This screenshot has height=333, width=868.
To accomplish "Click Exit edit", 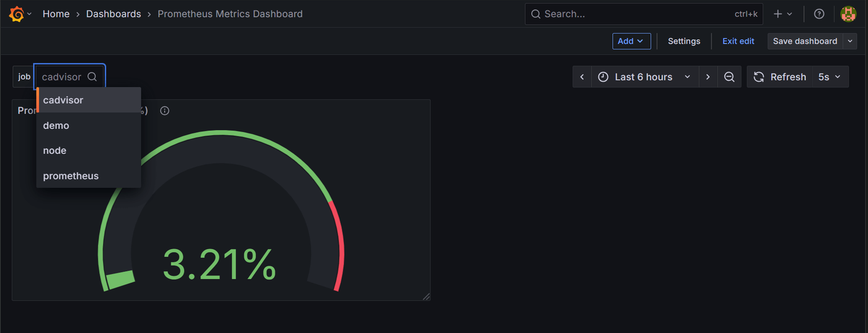I will click(738, 41).
